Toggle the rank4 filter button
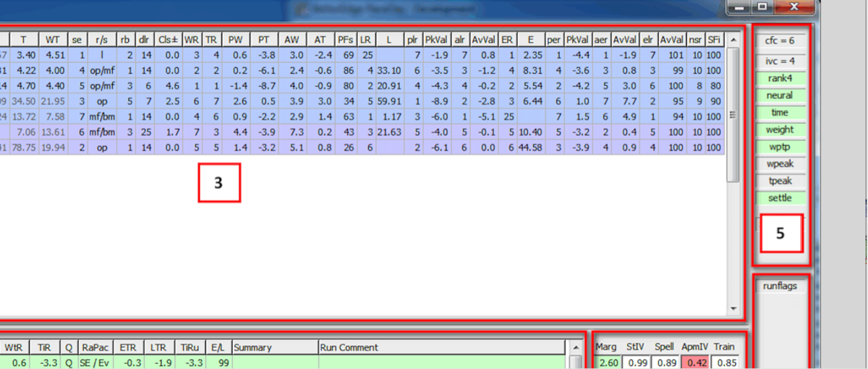 point(780,78)
